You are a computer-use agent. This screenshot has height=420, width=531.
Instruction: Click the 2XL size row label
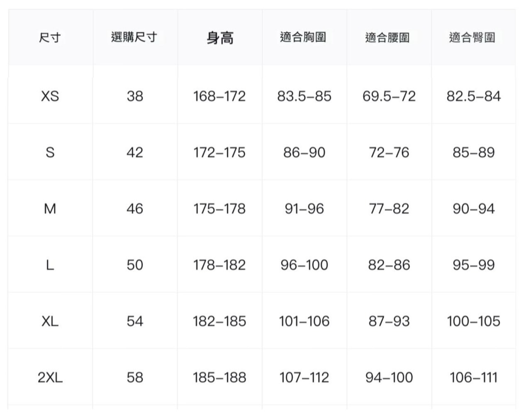point(50,377)
